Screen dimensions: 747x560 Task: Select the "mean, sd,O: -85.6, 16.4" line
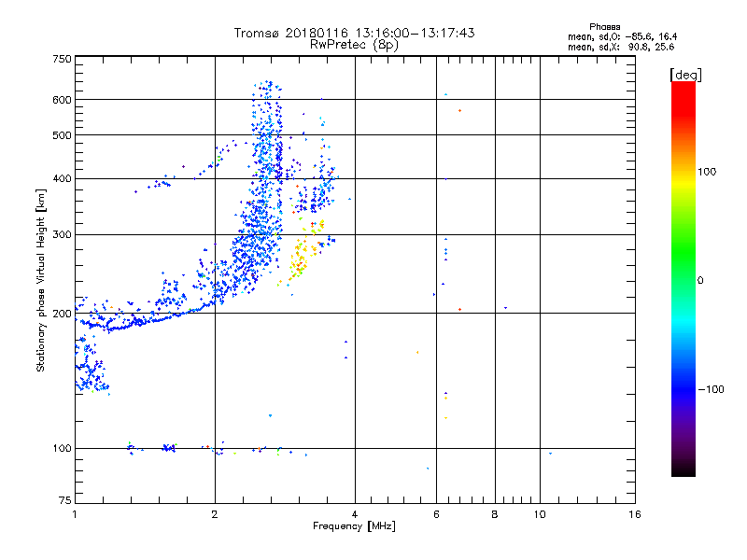click(x=622, y=36)
